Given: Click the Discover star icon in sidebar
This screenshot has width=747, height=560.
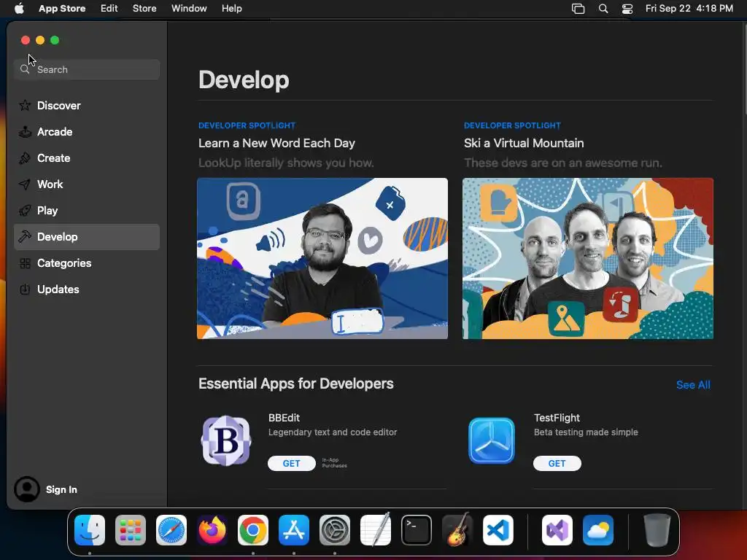Looking at the screenshot, I should pyautogui.click(x=25, y=105).
